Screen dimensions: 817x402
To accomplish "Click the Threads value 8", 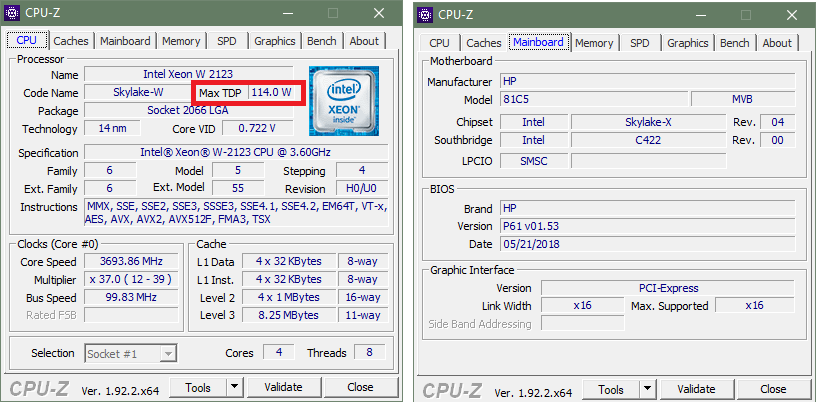I will [369, 352].
